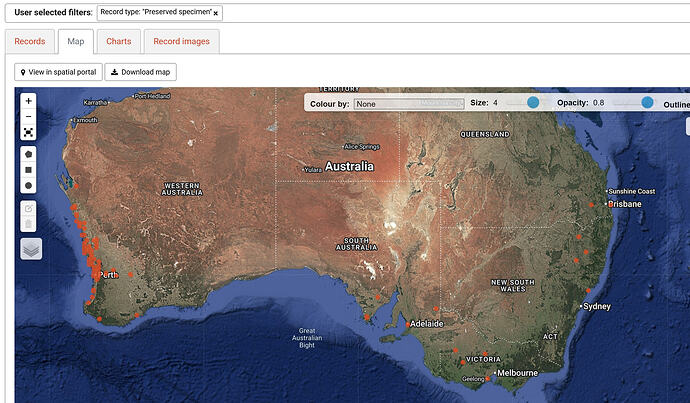Click the Sunshine Coast label
The height and width of the screenshot is (403, 690).
point(632,191)
